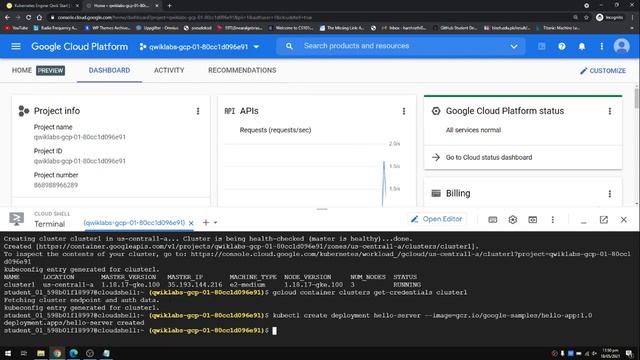Click the terminal command prompt line
Screen dimensions: 640x360
pos(140,331)
